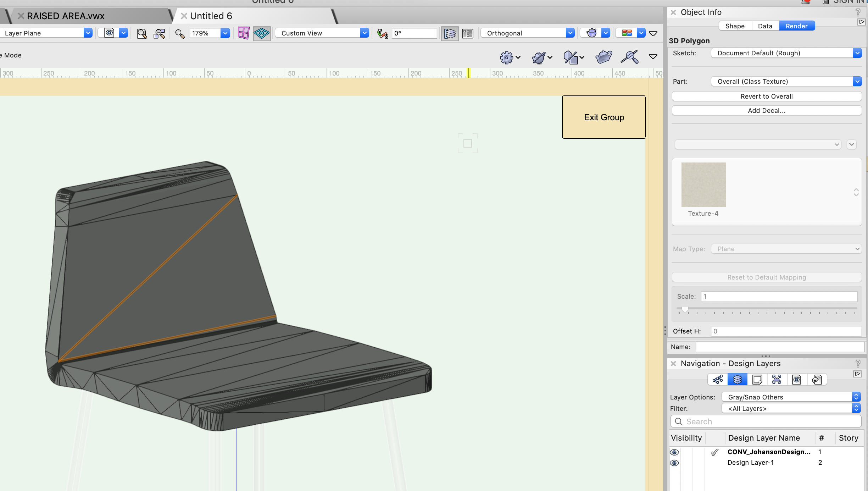Viewport: 868px width, 491px height.
Task: Switch Navigation palette to Classes tab icon
Action: (x=718, y=380)
